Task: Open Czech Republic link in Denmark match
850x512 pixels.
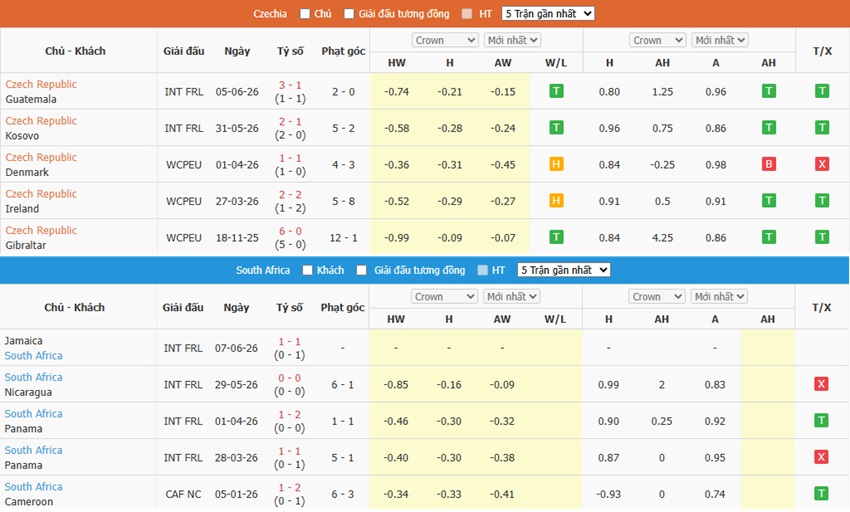Action: coord(41,157)
